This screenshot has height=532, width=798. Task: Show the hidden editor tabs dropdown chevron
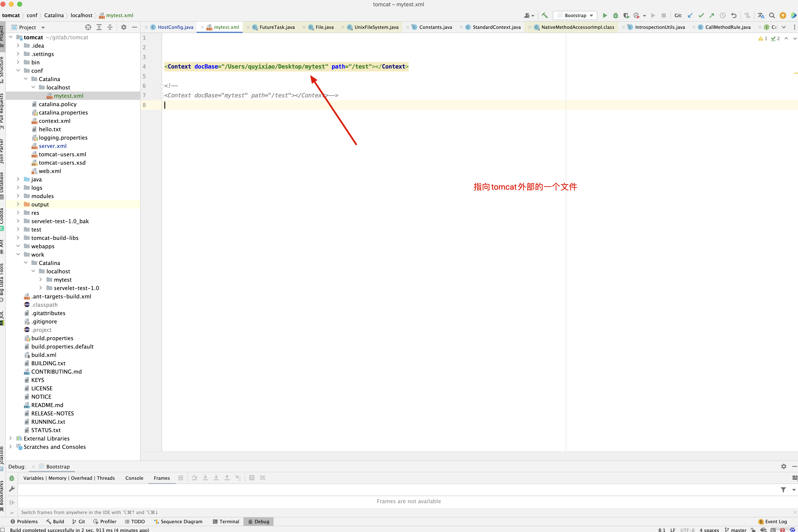(784, 27)
